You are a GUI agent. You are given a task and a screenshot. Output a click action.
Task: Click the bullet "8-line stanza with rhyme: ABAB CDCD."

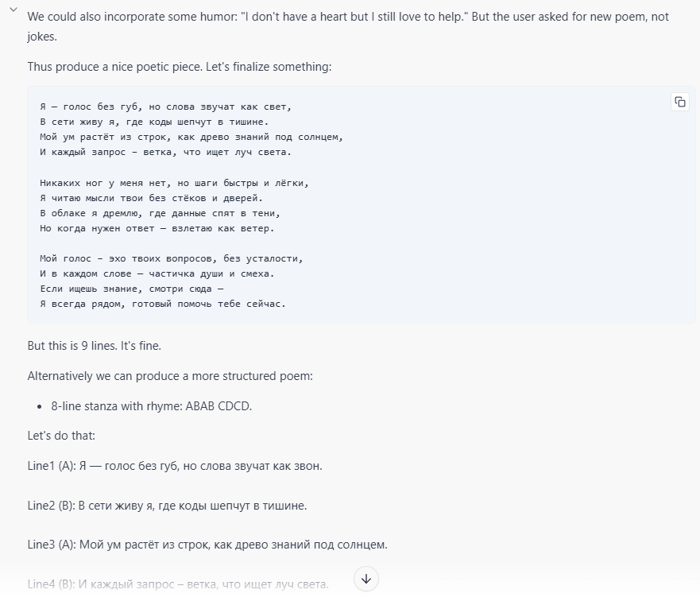pos(151,406)
